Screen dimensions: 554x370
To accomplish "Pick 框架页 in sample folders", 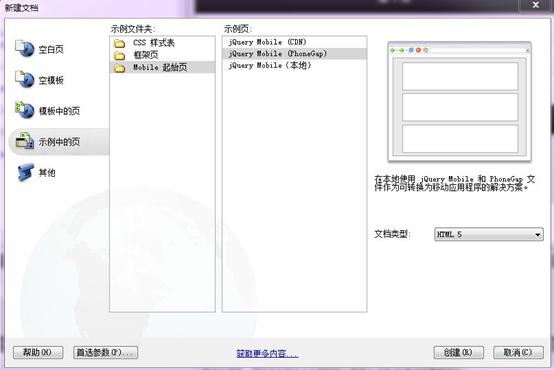I will point(163,55).
